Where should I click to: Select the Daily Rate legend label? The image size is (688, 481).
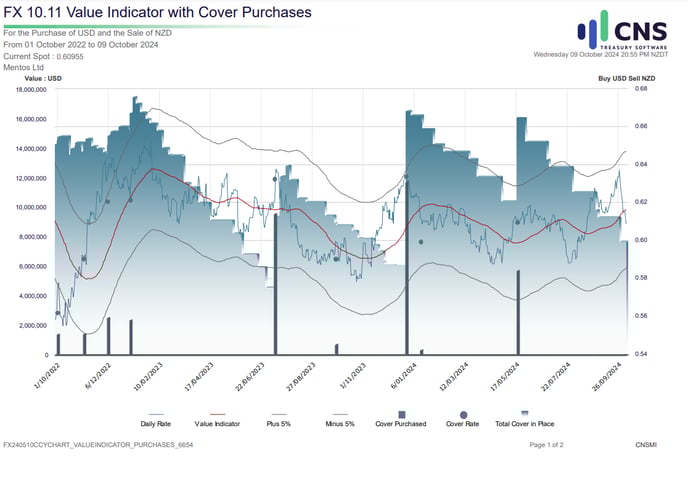pyautogui.click(x=156, y=424)
